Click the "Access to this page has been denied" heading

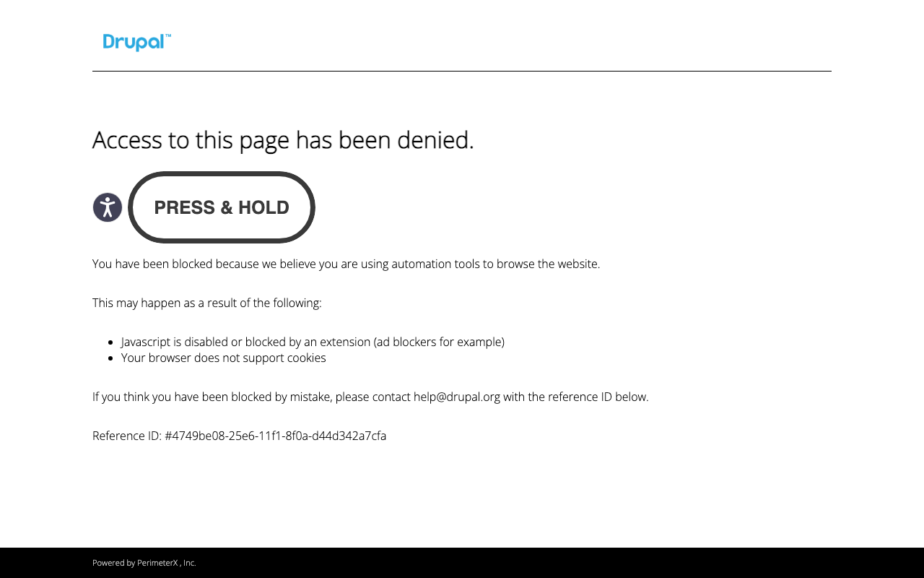[x=283, y=139]
